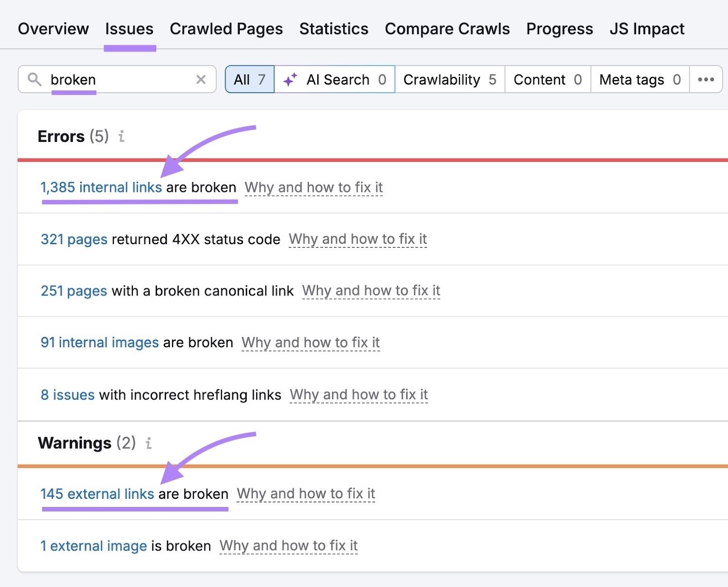Go to the Progress tab
The width and height of the screenshot is (728, 587).
pos(560,29)
